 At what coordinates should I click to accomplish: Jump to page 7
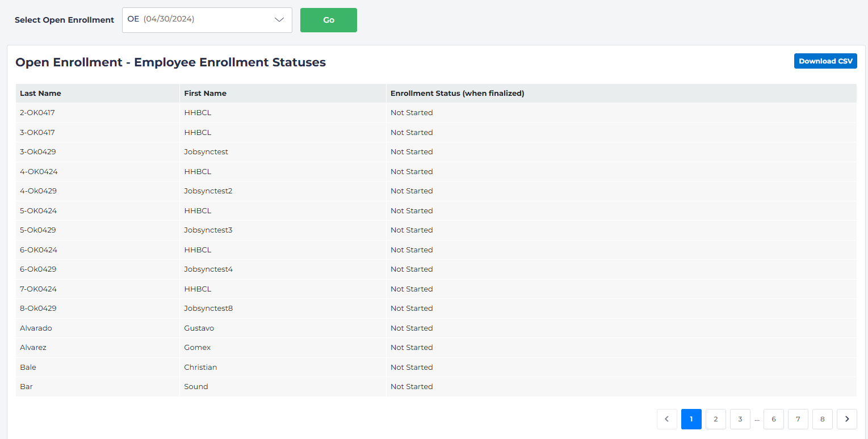click(x=798, y=419)
